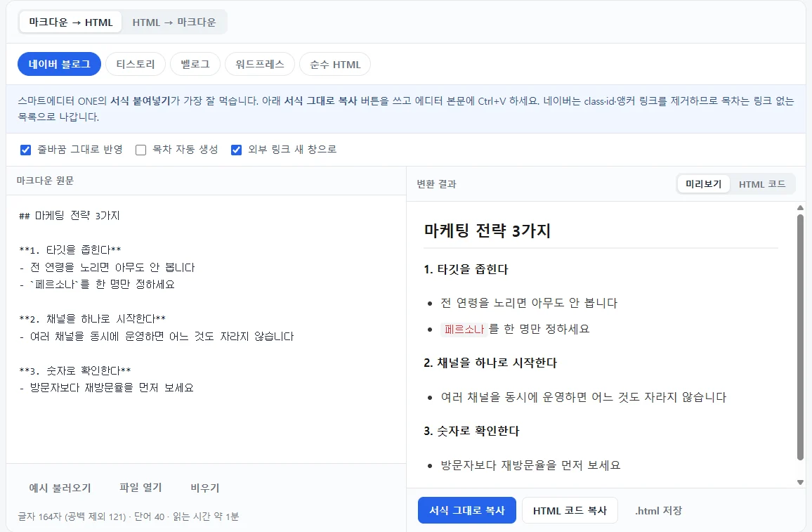The image size is (812, 532).
Task: Click source line ## 마케팅 전략 3가지
Action: coord(70,216)
